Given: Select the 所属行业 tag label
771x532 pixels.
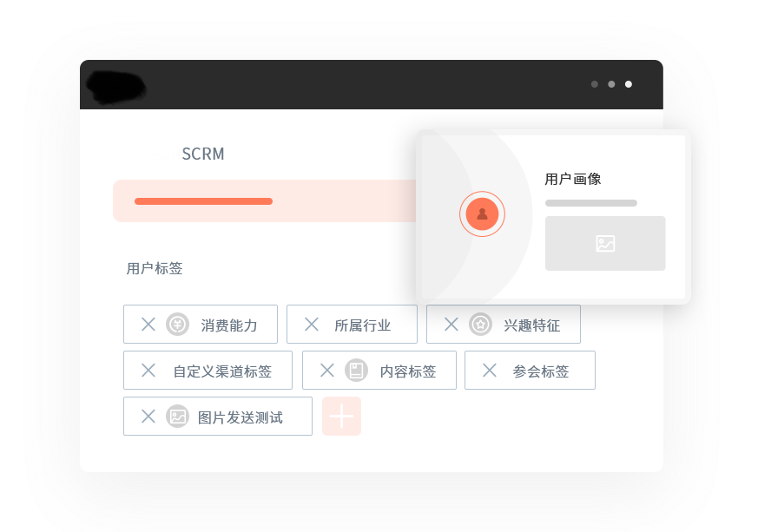Looking at the screenshot, I should [362, 325].
